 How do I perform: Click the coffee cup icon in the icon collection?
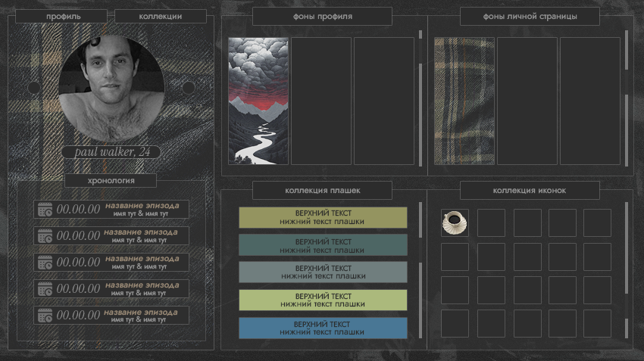tap(455, 223)
